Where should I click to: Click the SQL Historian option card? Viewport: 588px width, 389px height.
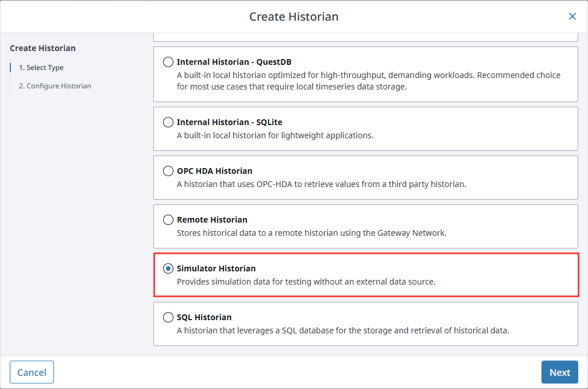click(x=365, y=324)
